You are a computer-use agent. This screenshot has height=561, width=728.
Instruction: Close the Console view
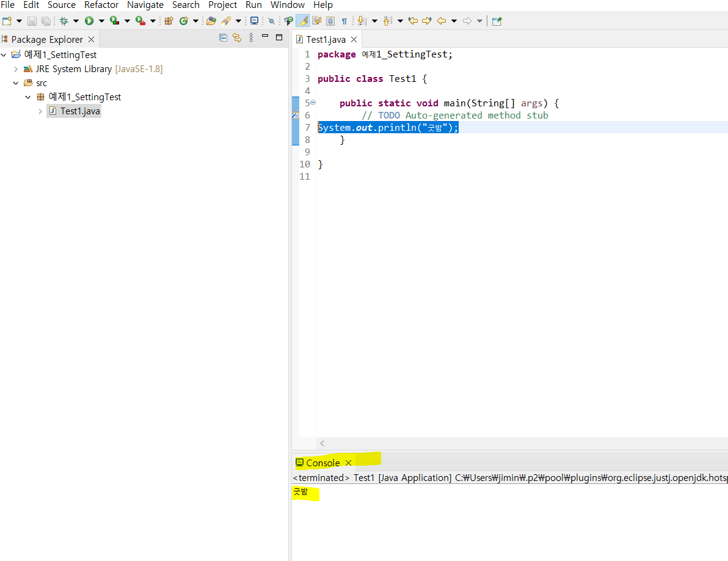[348, 463]
